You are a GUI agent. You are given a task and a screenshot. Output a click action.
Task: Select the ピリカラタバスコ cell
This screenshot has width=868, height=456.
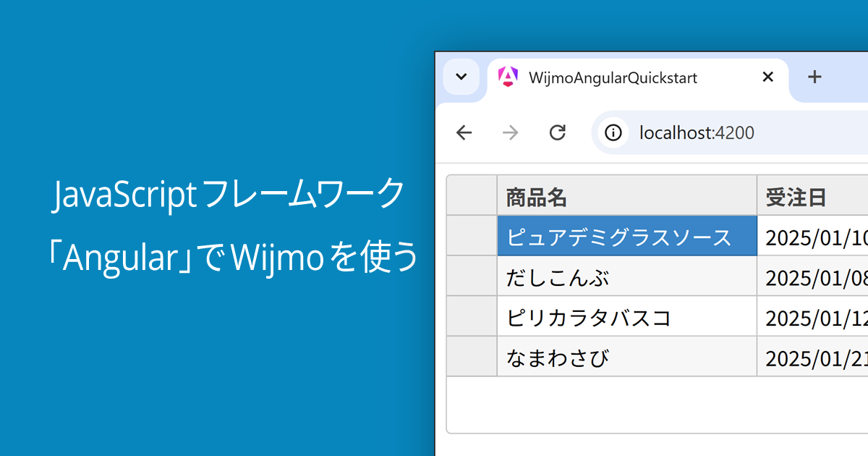point(627,317)
